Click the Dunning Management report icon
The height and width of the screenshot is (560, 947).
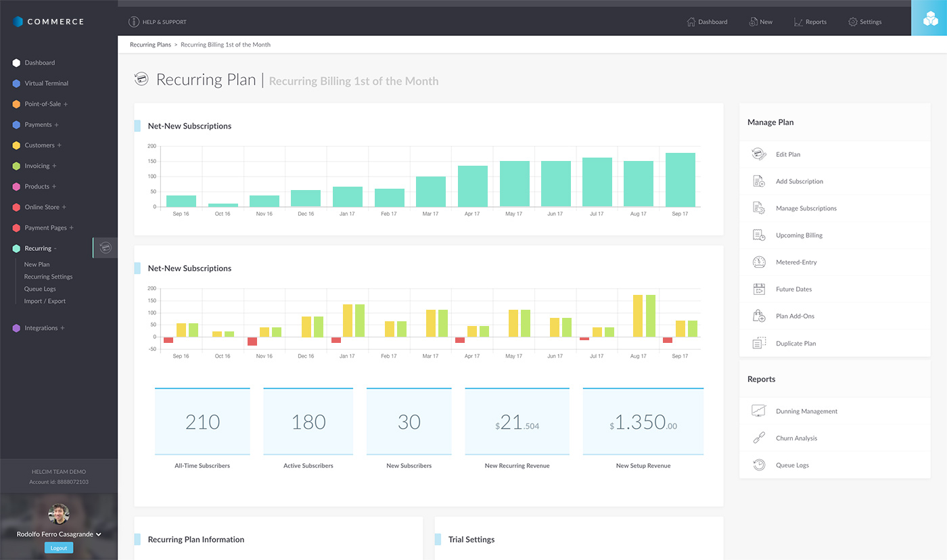758,411
